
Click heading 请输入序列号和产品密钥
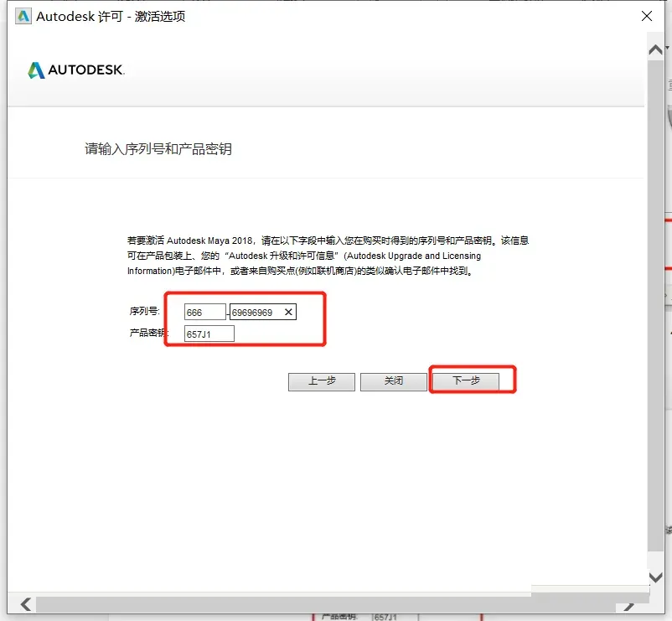point(158,148)
